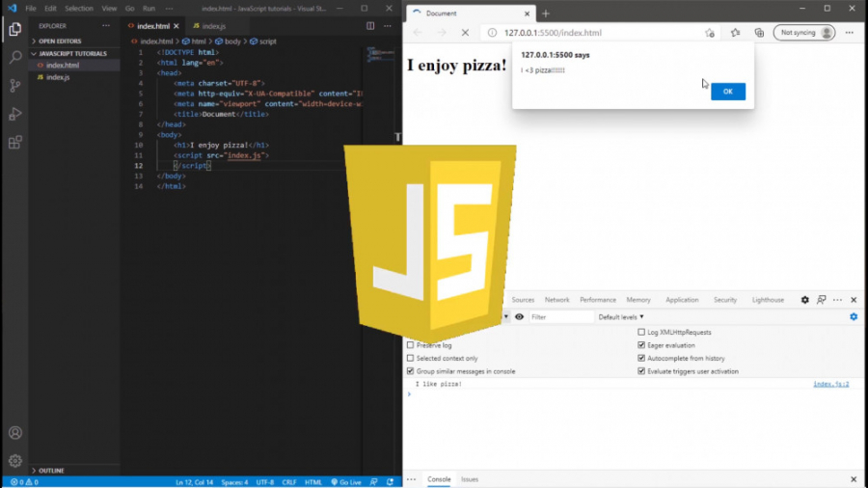Expand the Outline section
868x488 pixels.
coord(74,471)
